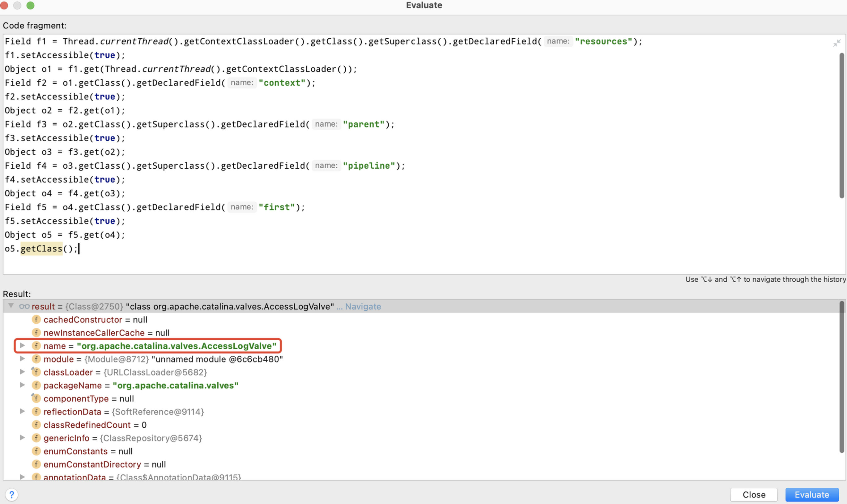This screenshot has width=847, height=504.
Task: Click the watch glasses icon beside result
Action: (x=24, y=306)
